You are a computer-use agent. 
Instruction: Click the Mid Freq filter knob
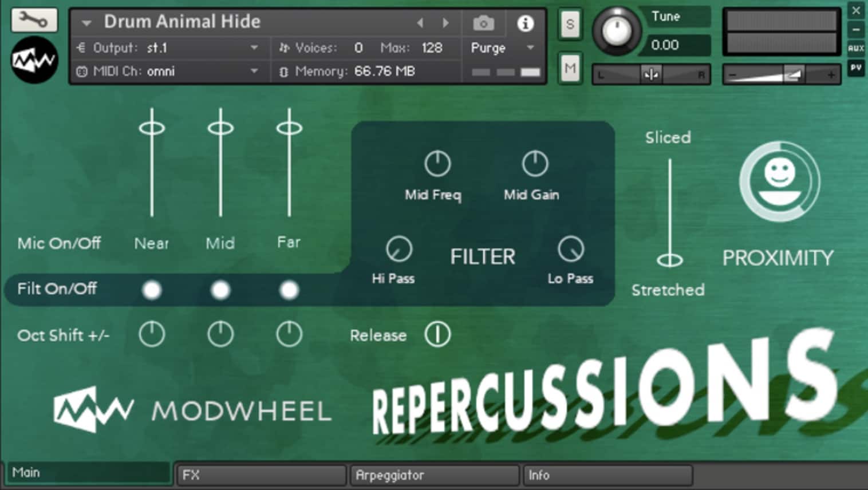437,164
